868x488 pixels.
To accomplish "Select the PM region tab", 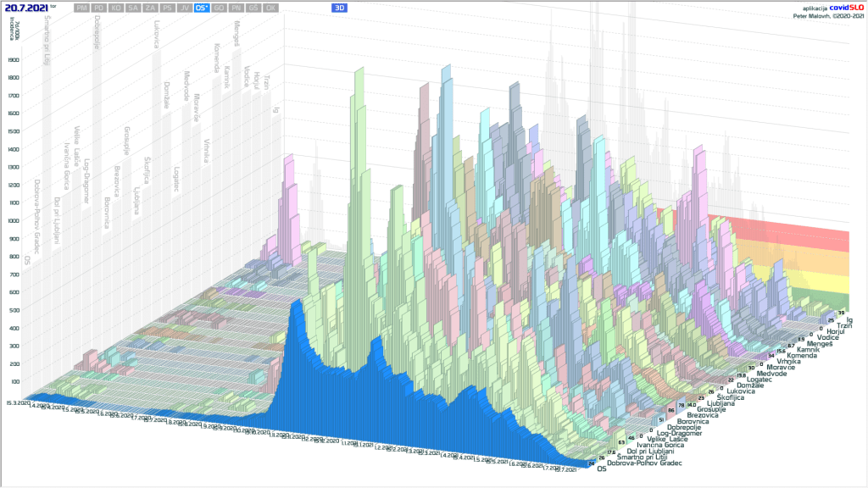I will coord(82,8).
